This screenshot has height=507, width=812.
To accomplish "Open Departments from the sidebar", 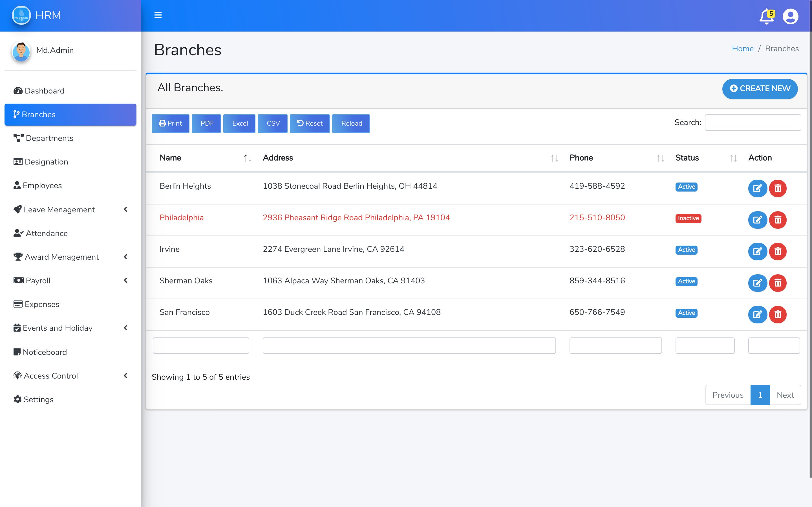I will click(x=49, y=138).
